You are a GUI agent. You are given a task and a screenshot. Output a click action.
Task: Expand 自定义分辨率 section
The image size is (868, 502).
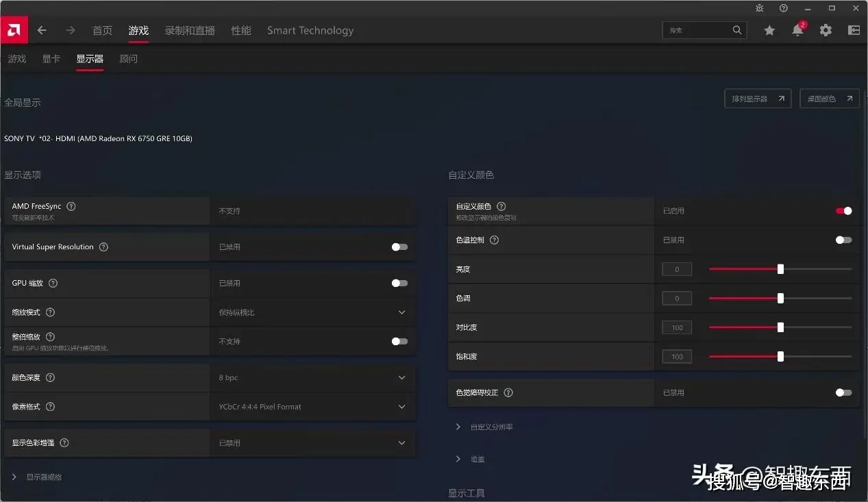(484, 427)
